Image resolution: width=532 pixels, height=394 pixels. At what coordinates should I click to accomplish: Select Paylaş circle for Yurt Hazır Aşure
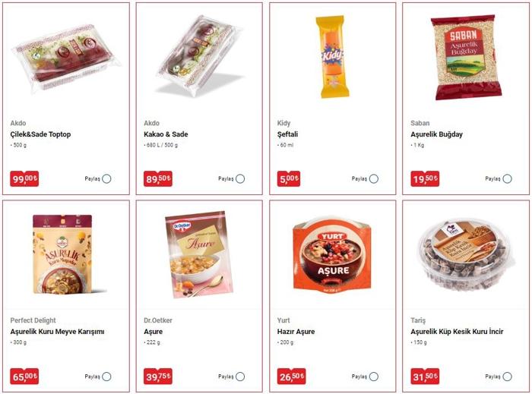point(374,377)
